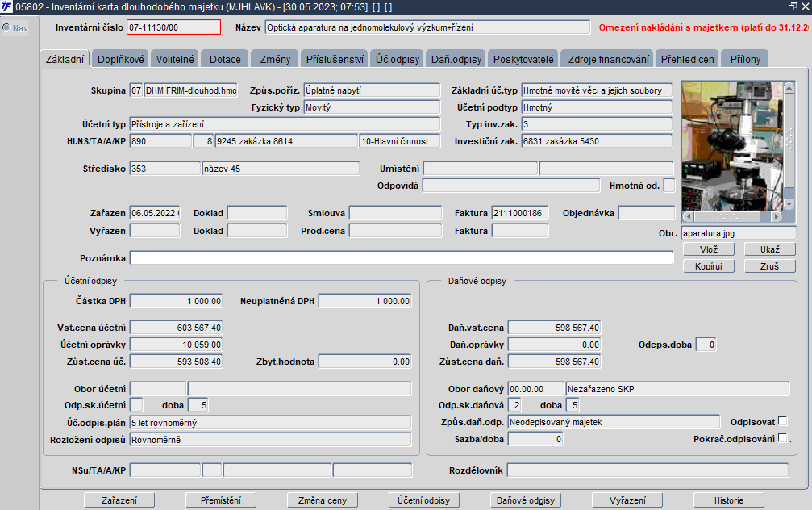Click the image scrollbar down arrow
The image size is (812, 510).
[790, 206]
